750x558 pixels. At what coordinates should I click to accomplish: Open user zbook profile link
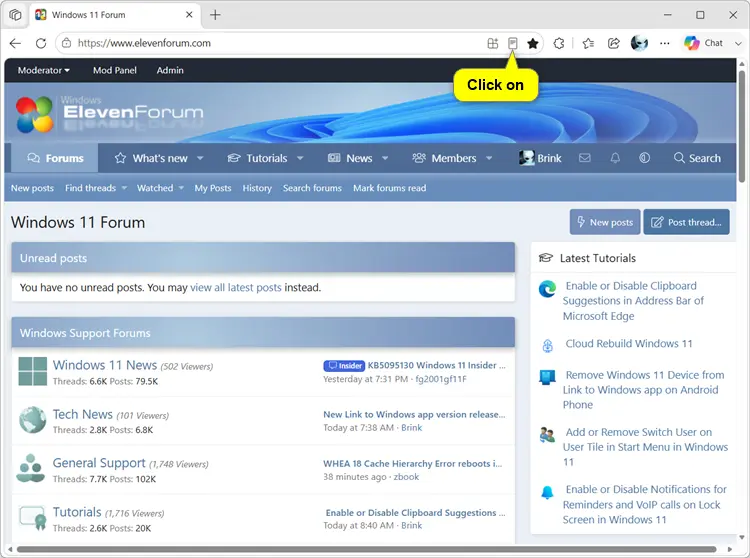[406, 477]
